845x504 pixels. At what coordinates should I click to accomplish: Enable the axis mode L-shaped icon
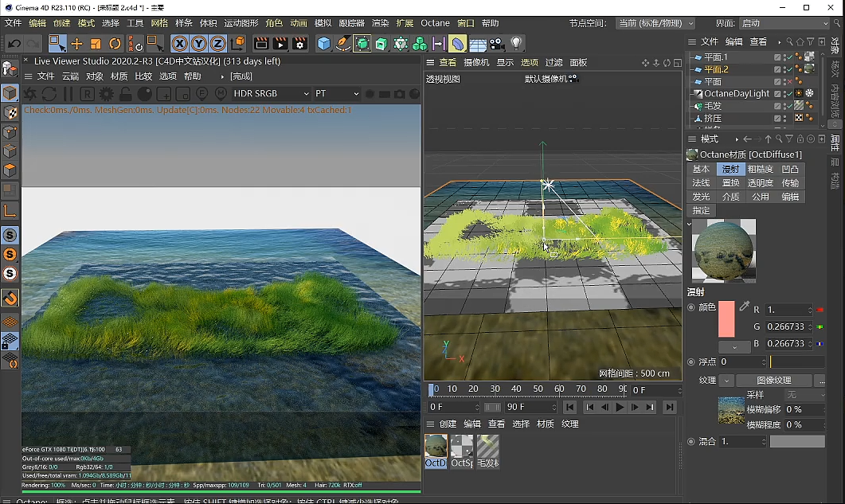[x=10, y=210]
